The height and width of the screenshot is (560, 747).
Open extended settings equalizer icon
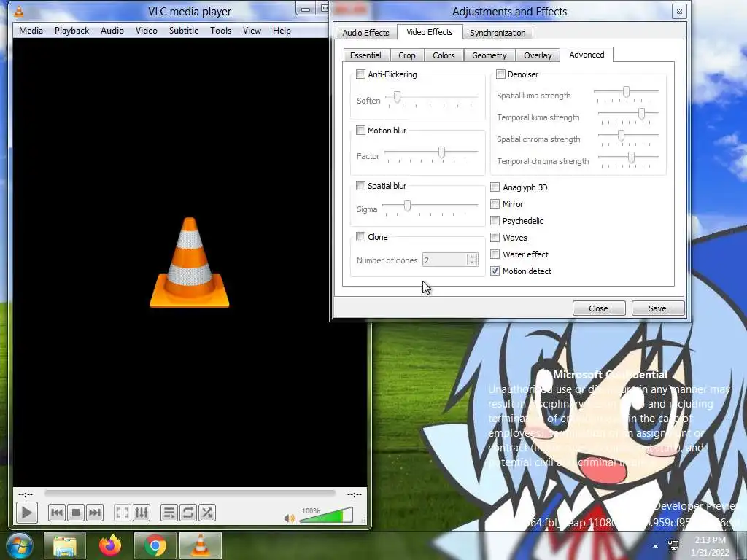coord(142,513)
